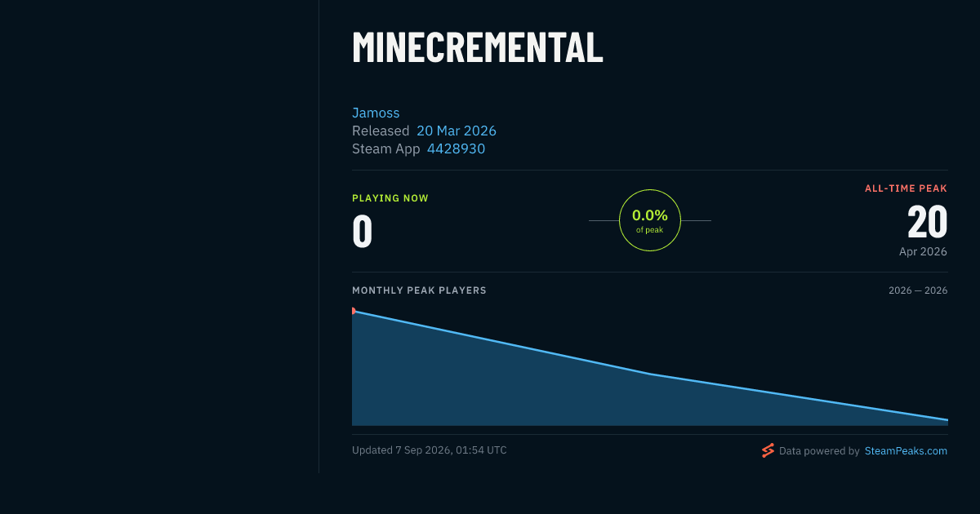Click the MINECREMENTAL game title

478,47
